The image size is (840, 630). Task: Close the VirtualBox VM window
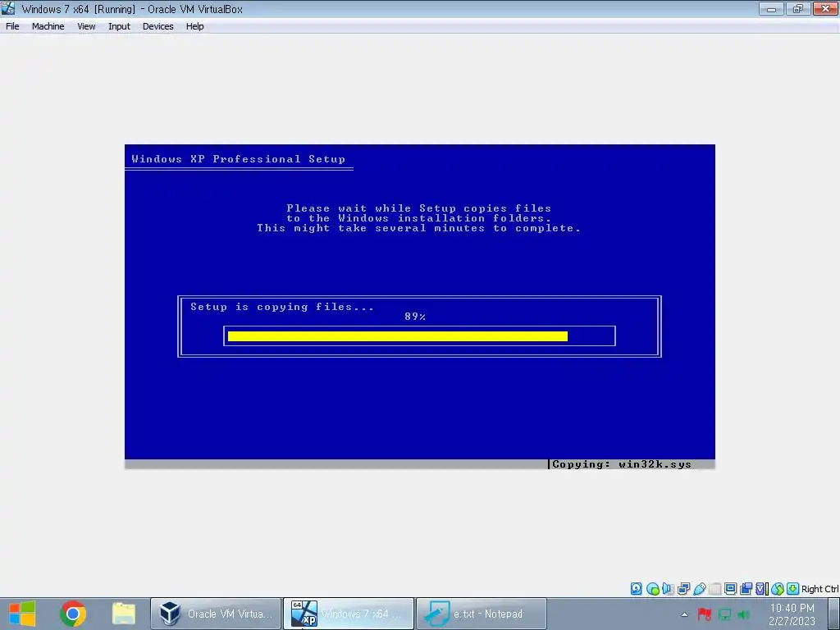tap(825, 8)
